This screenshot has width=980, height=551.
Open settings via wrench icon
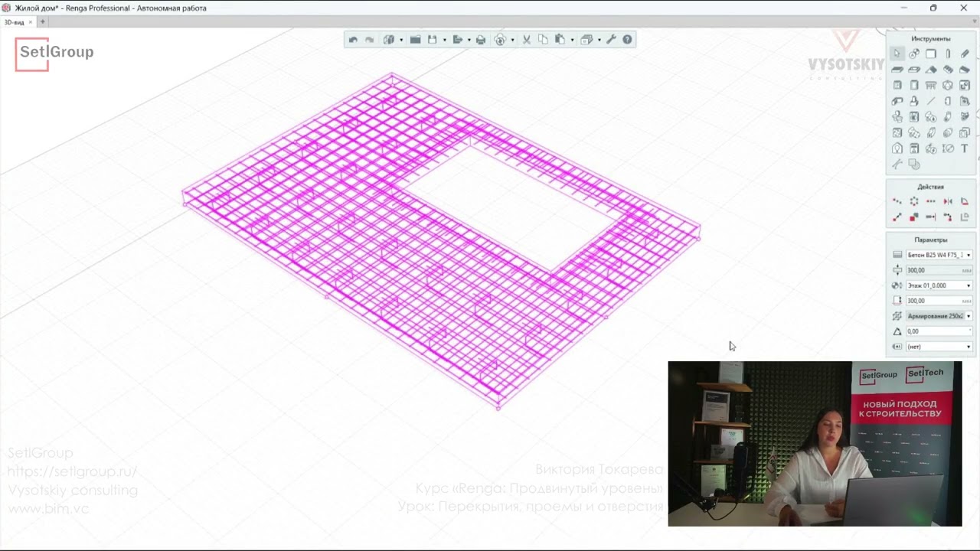[x=611, y=40]
